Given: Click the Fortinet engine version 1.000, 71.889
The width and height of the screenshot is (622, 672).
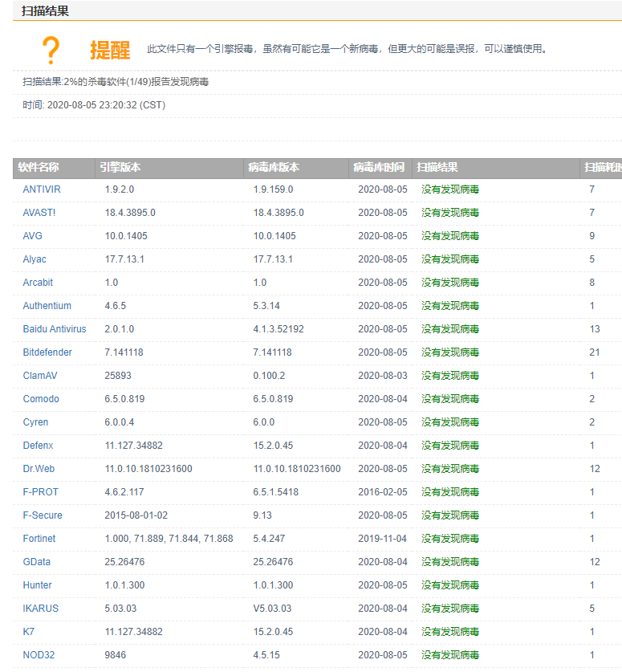Looking at the screenshot, I should coord(169,539).
